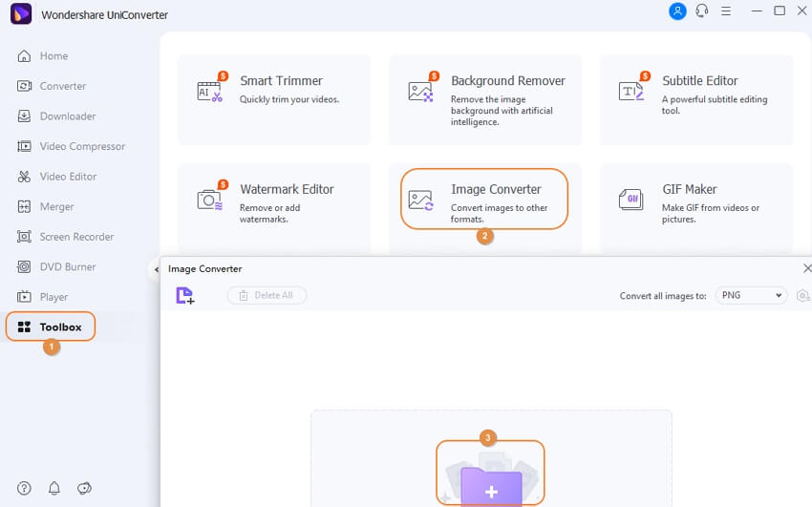The width and height of the screenshot is (812, 507).
Task: Click the Downloader arrow icon
Action: [24, 116]
